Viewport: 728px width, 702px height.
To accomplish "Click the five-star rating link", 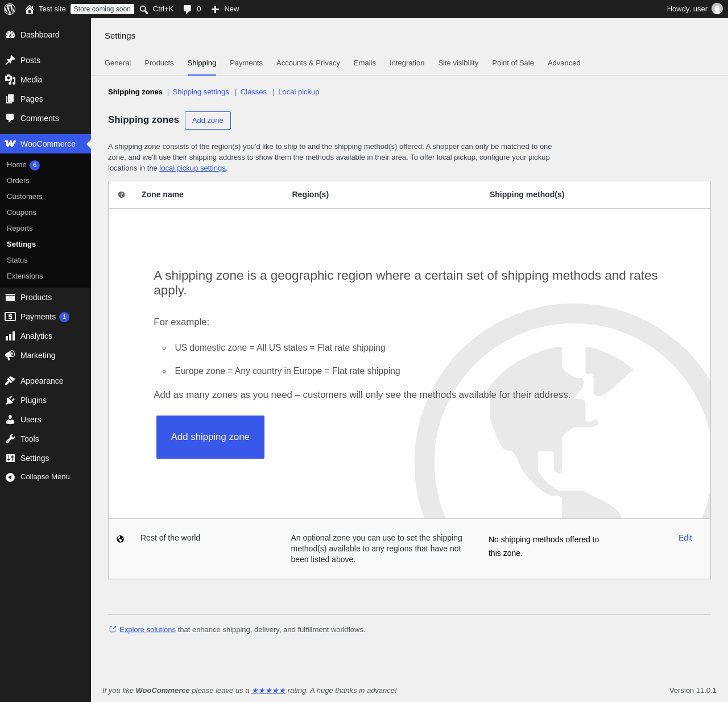I will (x=268, y=691).
